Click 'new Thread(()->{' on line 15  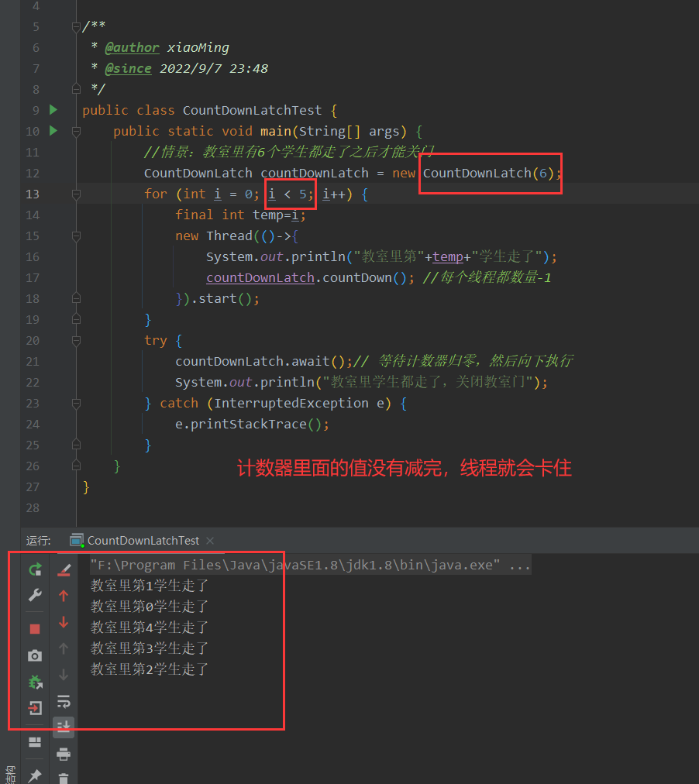coord(237,236)
